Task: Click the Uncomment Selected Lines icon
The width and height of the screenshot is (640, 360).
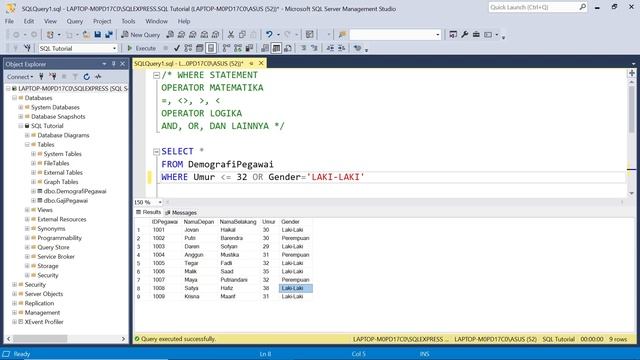Action: [314, 48]
